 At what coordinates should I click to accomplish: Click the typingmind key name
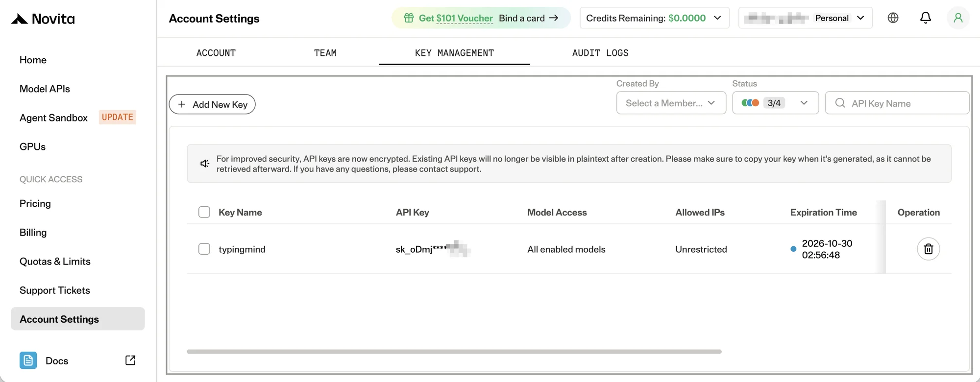(x=242, y=249)
